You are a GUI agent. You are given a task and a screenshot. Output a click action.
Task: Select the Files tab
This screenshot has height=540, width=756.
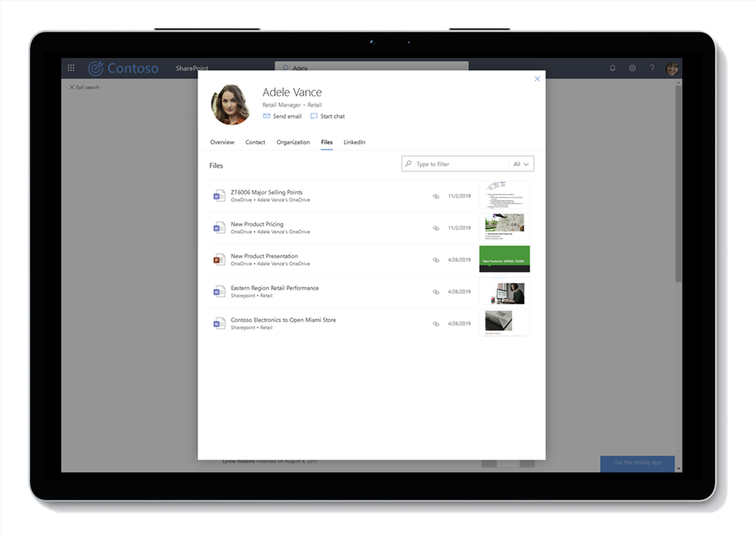click(x=327, y=142)
